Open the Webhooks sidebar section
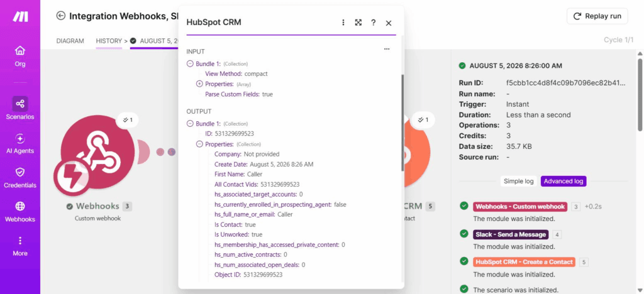Image resolution: width=644 pixels, height=294 pixels. click(19, 212)
